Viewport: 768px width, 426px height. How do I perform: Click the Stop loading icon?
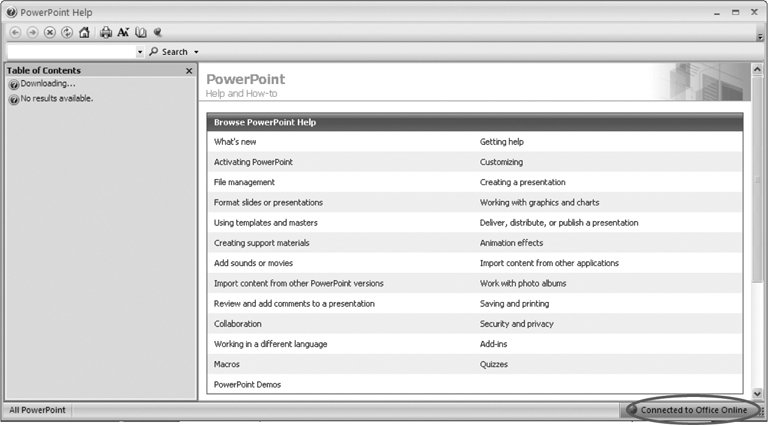[49, 32]
